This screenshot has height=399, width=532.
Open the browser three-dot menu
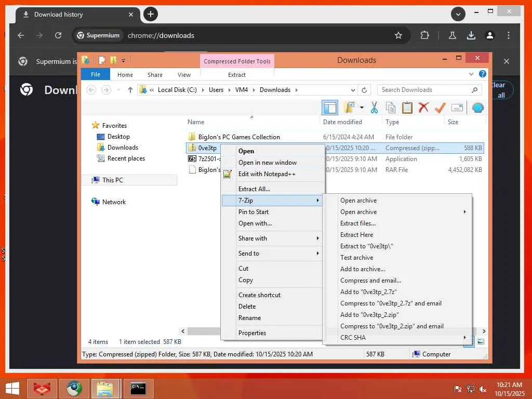(x=508, y=35)
